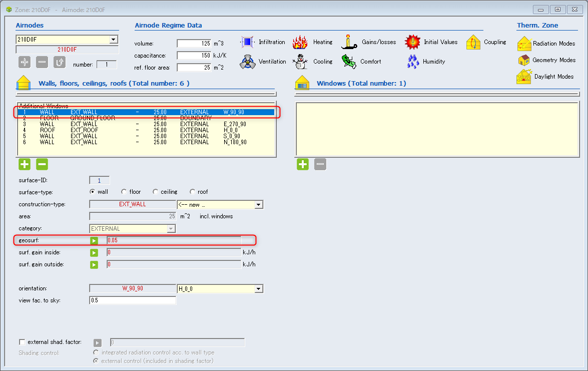Image resolution: width=588 pixels, height=371 pixels.
Task: Click ref. floor area field
Action: (x=194, y=68)
